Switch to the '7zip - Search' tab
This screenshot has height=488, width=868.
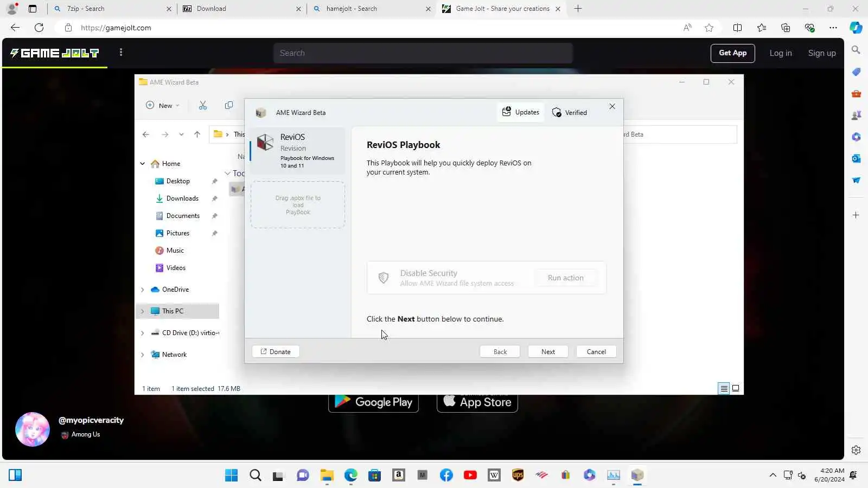pos(112,9)
